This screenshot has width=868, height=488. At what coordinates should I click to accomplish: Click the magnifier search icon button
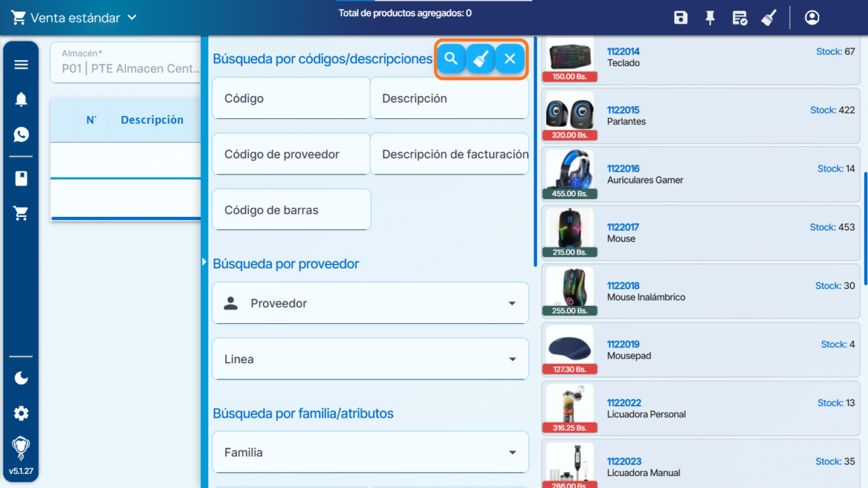pos(451,59)
